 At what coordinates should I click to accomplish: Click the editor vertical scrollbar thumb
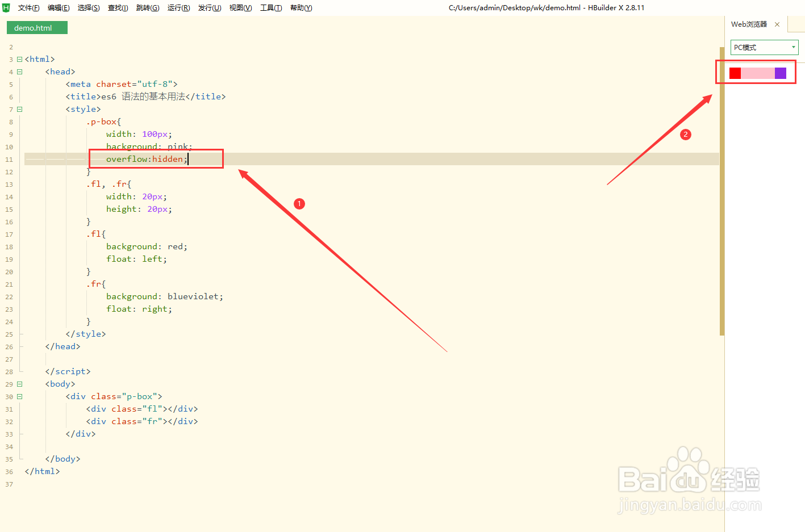(x=722, y=191)
